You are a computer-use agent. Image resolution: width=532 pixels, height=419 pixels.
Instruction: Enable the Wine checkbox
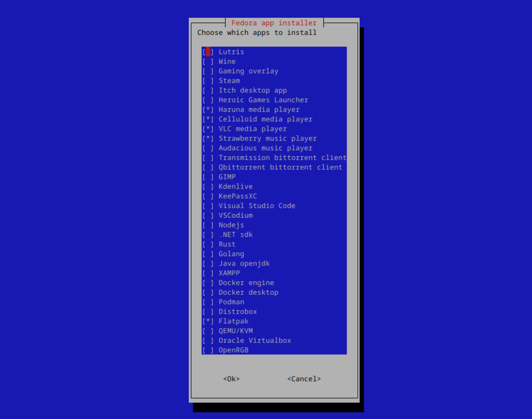point(208,61)
